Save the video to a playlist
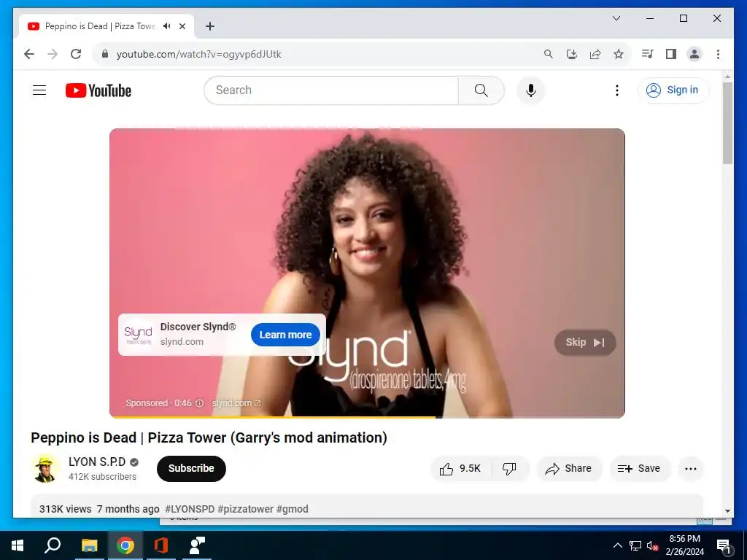This screenshot has width=747, height=560. click(639, 469)
